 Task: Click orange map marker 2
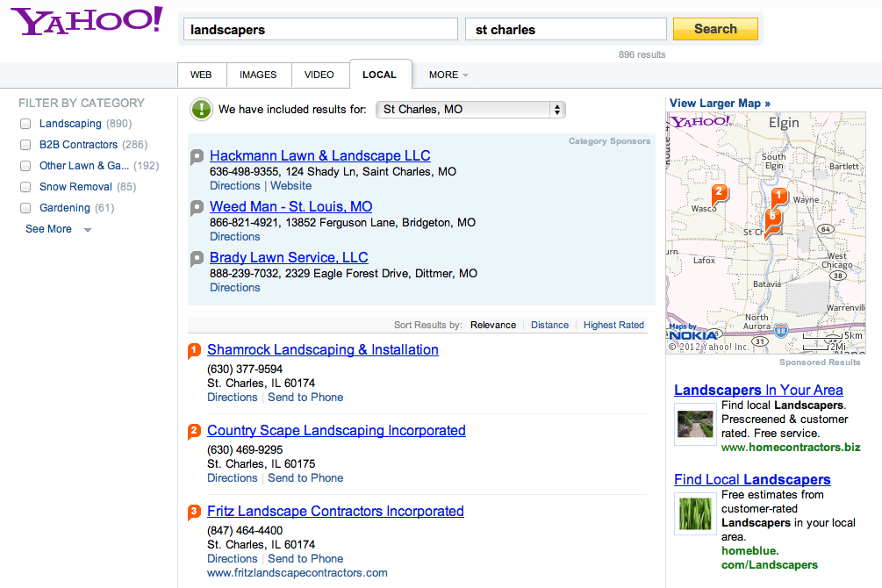click(x=718, y=190)
